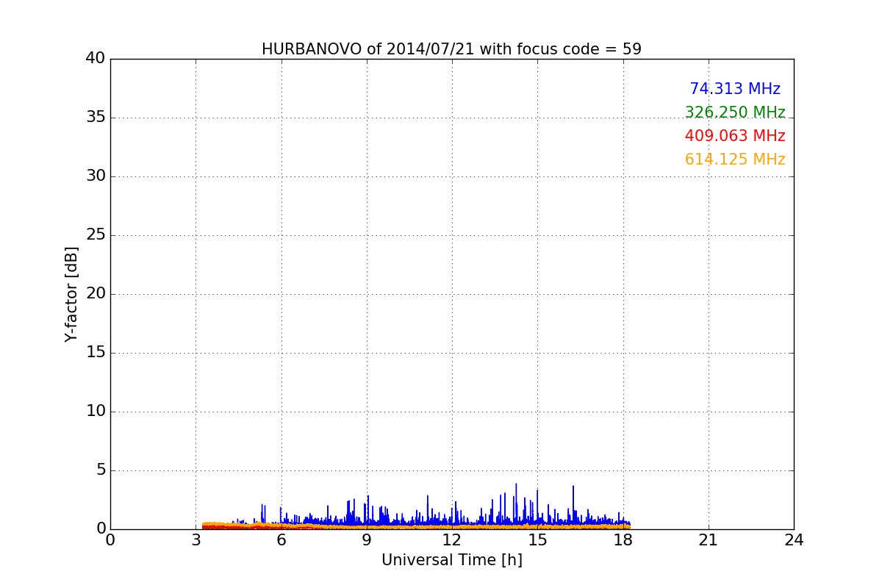Click the x-axis tick label 6
Image resolution: width=882 pixels, height=588 pixels.
pyautogui.click(x=282, y=540)
